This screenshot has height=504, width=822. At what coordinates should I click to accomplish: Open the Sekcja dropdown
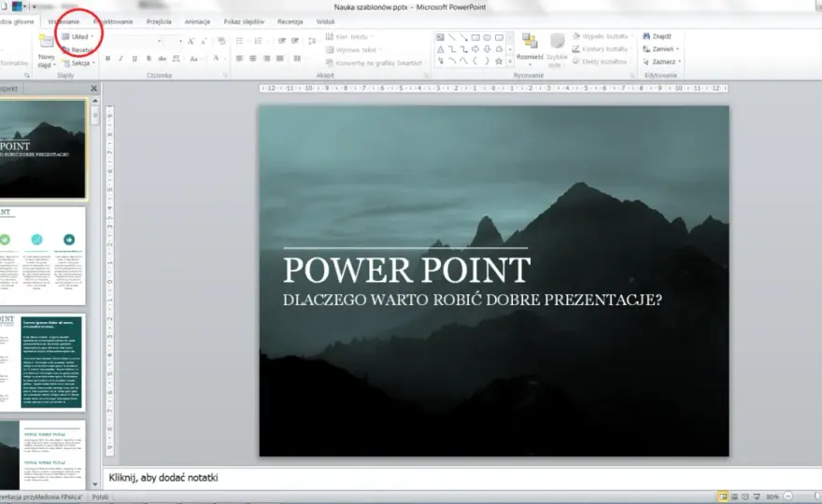79,63
